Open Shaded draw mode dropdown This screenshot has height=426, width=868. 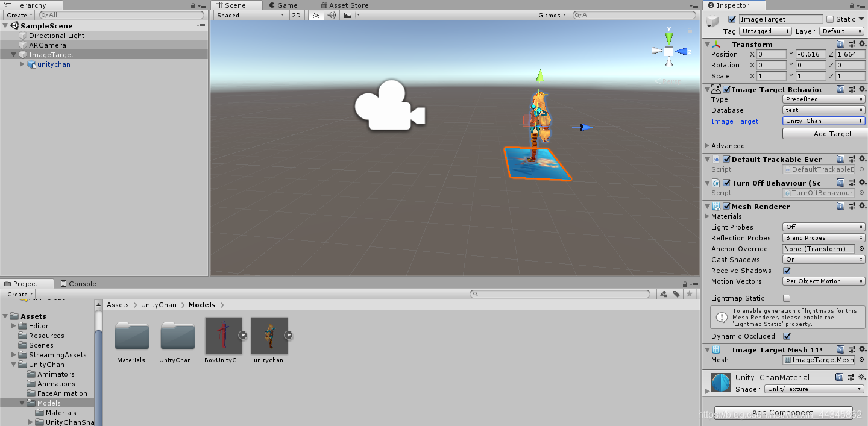(250, 15)
